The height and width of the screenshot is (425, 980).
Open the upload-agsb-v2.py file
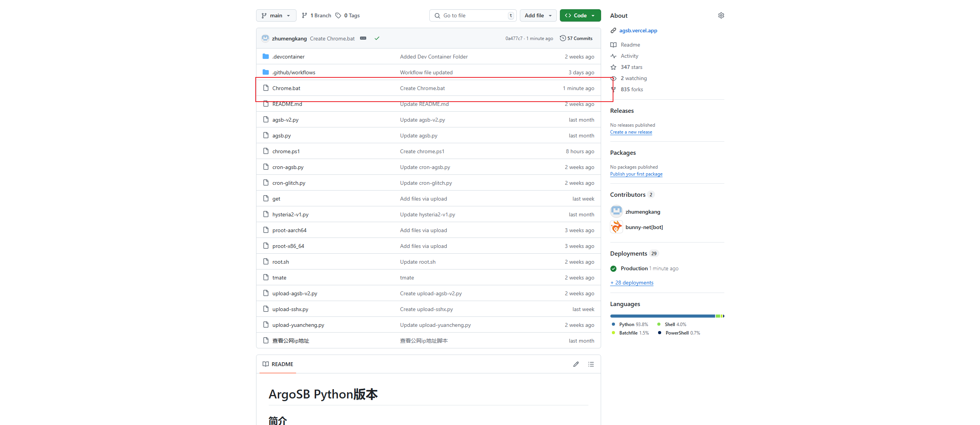[x=295, y=293]
